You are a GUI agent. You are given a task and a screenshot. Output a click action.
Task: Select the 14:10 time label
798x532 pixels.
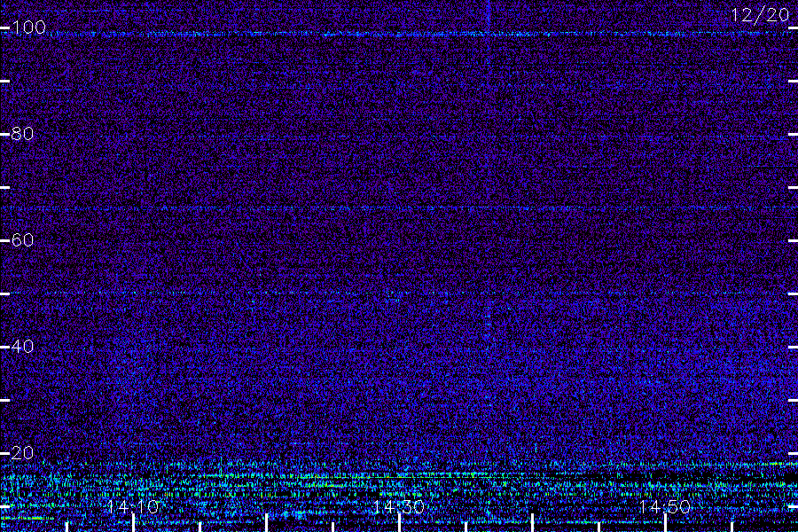[133, 507]
